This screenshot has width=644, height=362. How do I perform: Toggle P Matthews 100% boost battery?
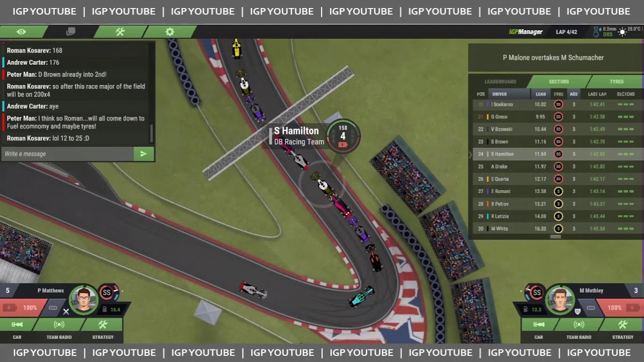(22, 308)
